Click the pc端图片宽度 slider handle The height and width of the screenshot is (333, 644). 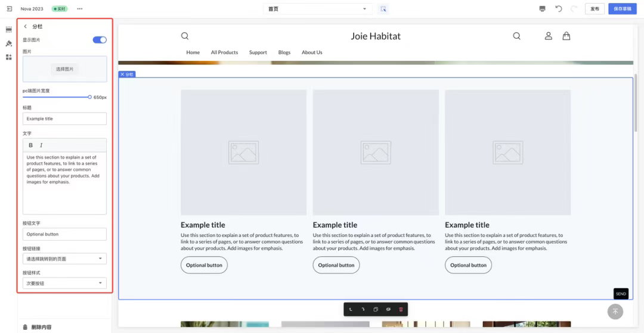click(x=89, y=97)
